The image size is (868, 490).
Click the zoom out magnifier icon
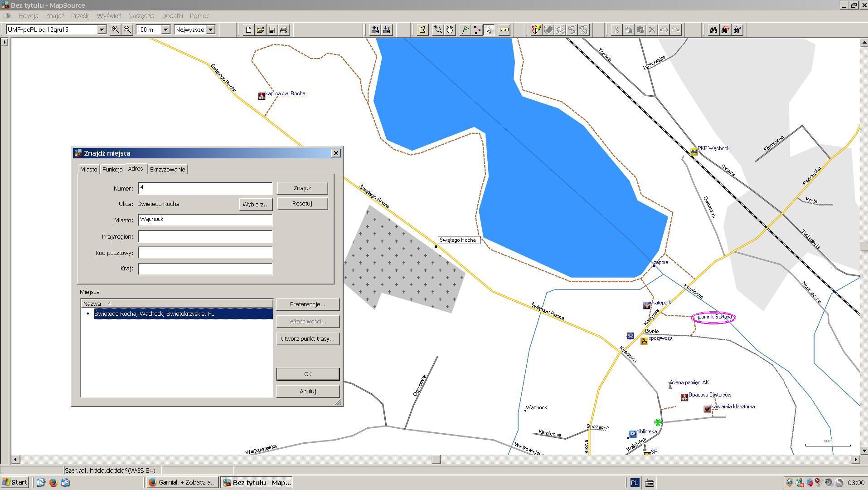(x=127, y=29)
